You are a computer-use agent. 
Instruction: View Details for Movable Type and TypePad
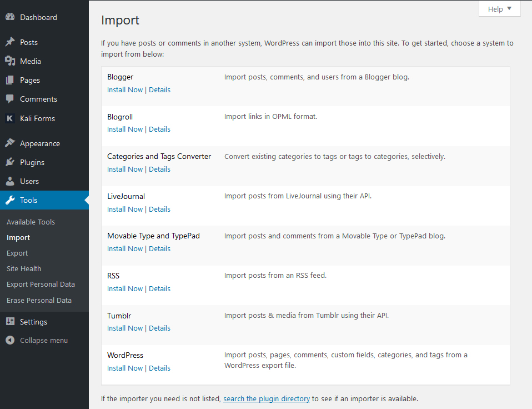[x=159, y=249]
